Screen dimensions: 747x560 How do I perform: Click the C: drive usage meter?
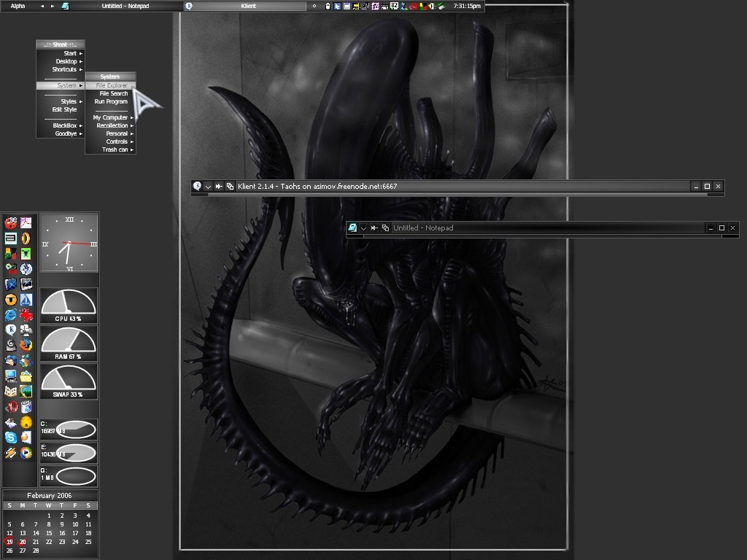[69, 429]
